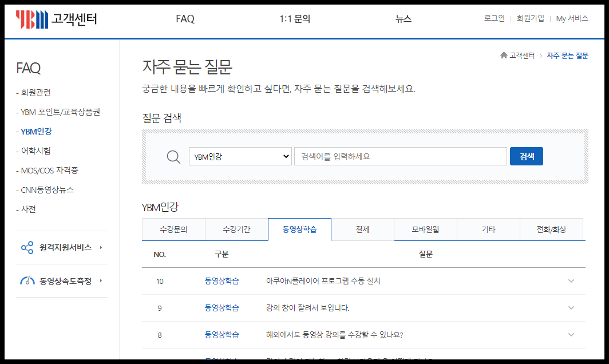Image resolution: width=609 pixels, height=364 pixels.
Task: Switch to the 수강문의 tab
Action: pyautogui.click(x=173, y=230)
